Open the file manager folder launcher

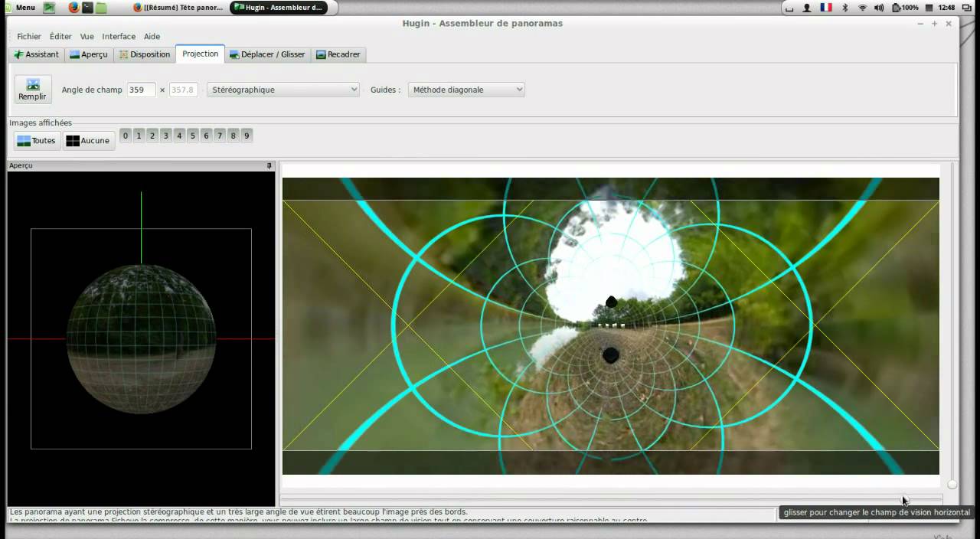click(101, 8)
